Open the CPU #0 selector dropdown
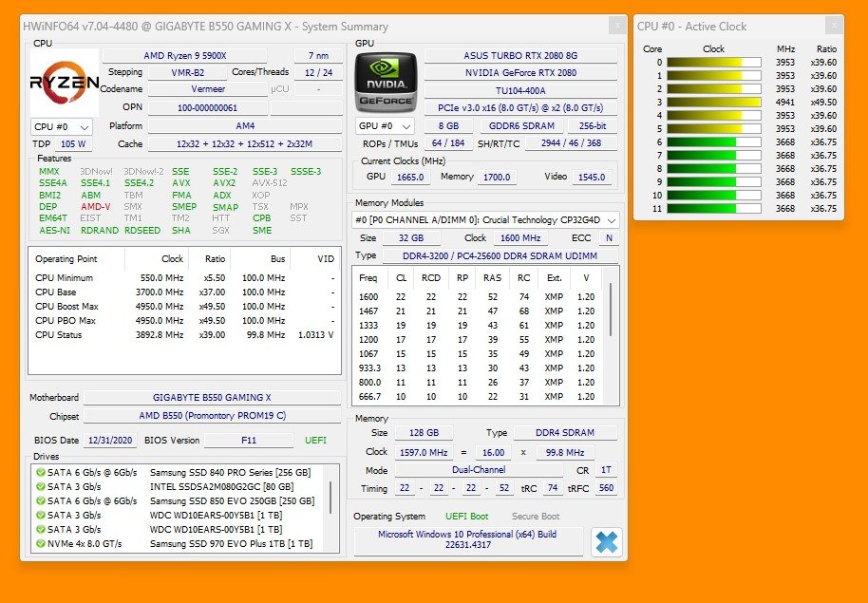 (61, 127)
